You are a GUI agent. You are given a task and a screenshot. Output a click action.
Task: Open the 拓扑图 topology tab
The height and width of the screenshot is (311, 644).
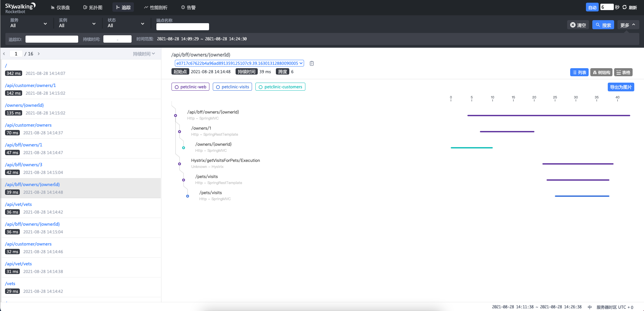click(93, 7)
